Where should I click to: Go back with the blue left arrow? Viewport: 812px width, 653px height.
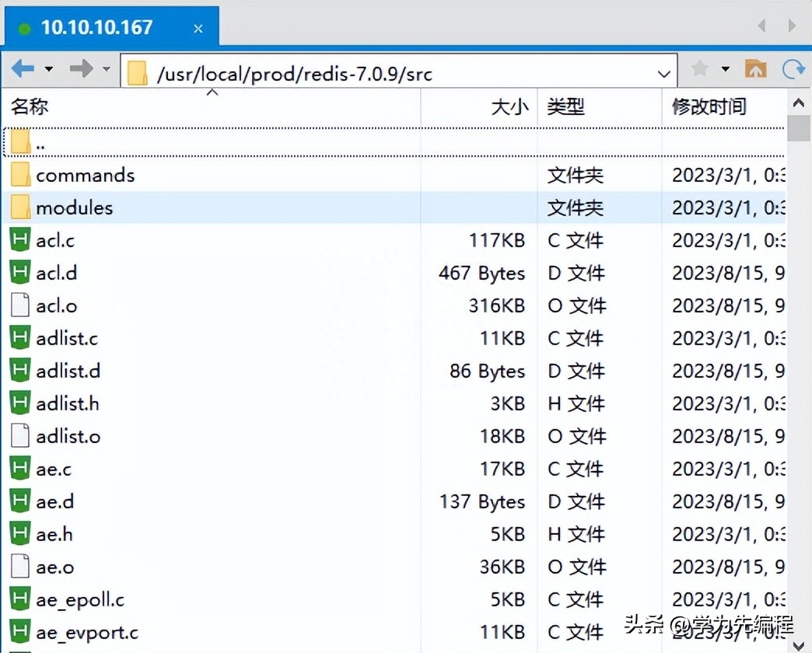tap(23, 68)
